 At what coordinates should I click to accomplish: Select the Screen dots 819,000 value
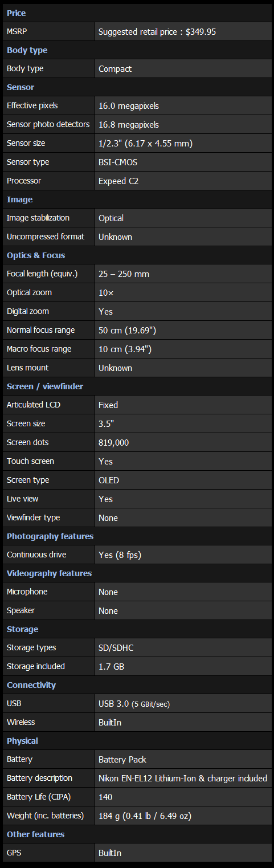click(113, 442)
